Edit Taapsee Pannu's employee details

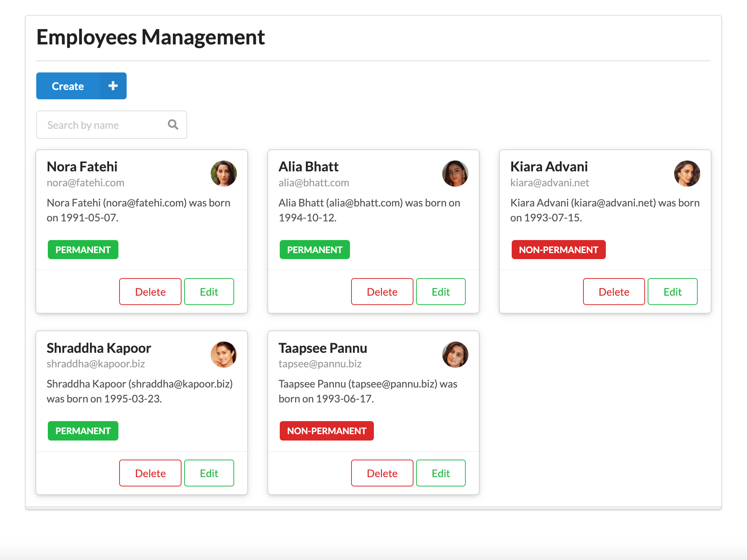click(x=441, y=473)
